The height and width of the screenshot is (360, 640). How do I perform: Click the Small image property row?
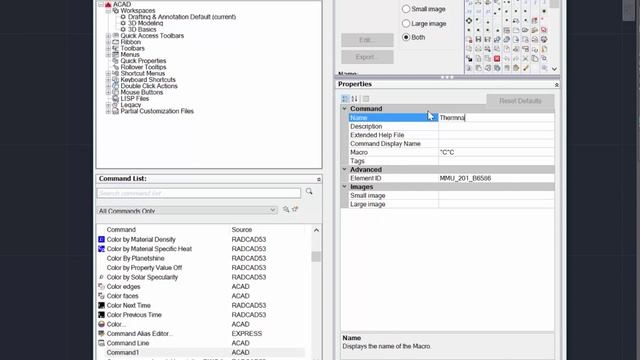coord(451,196)
